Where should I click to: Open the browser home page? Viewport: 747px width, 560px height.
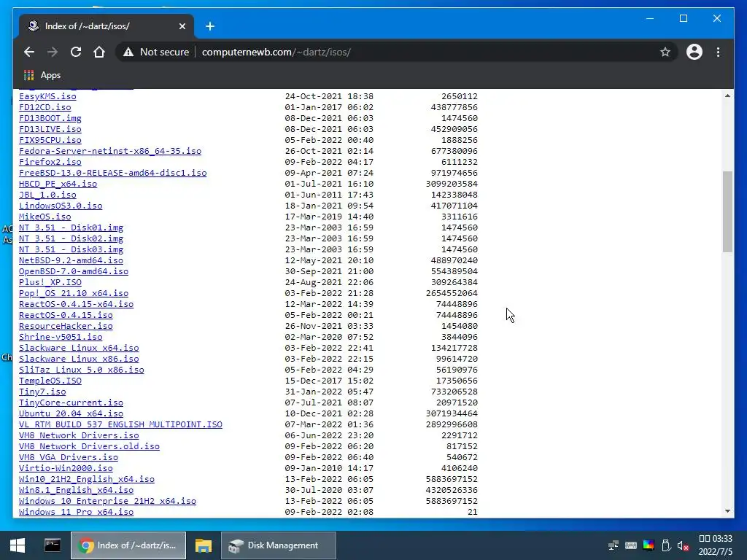click(x=99, y=52)
